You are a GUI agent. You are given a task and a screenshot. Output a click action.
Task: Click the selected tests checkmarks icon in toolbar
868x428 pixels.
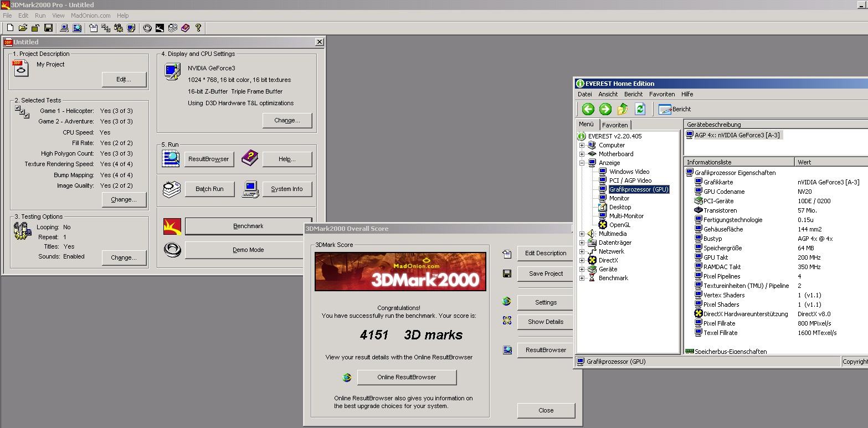pos(105,28)
